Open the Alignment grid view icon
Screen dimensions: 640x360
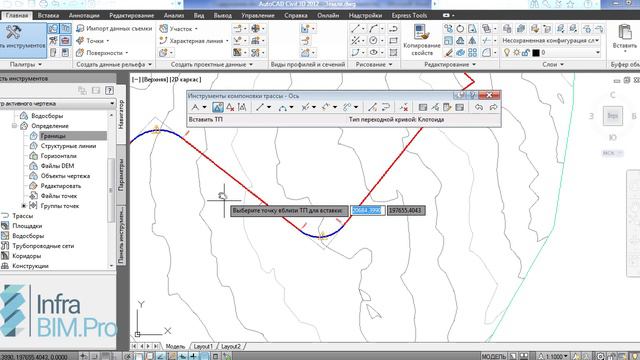tap(460, 107)
